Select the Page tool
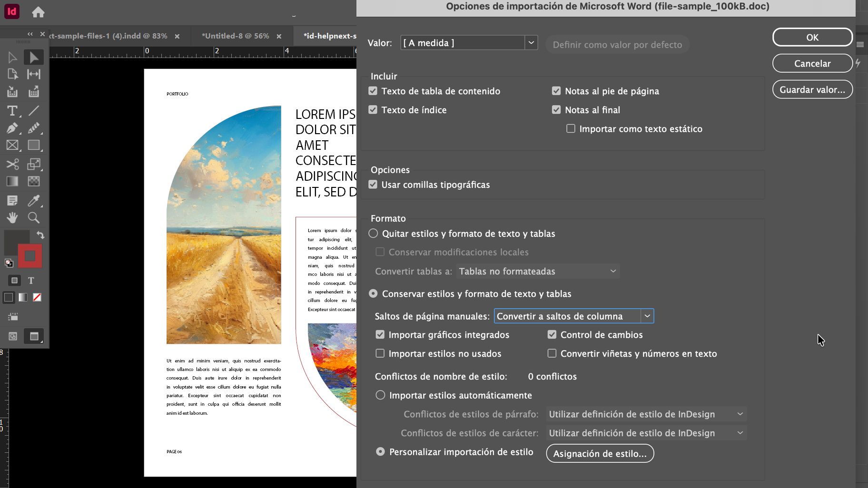 coord(12,74)
